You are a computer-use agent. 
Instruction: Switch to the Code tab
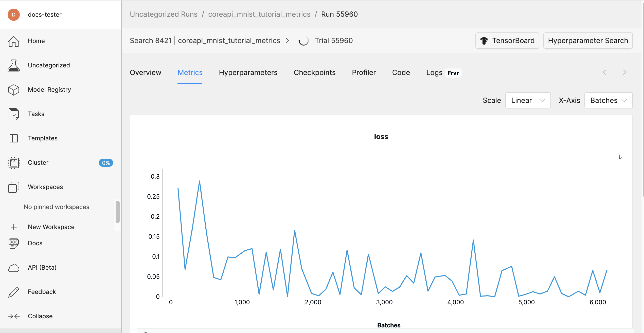coord(401,72)
